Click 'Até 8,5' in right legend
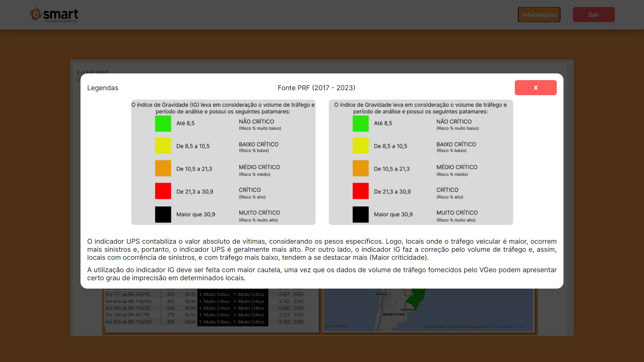Image resolution: width=644 pixels, height=362 pixels. pos(383,123)
